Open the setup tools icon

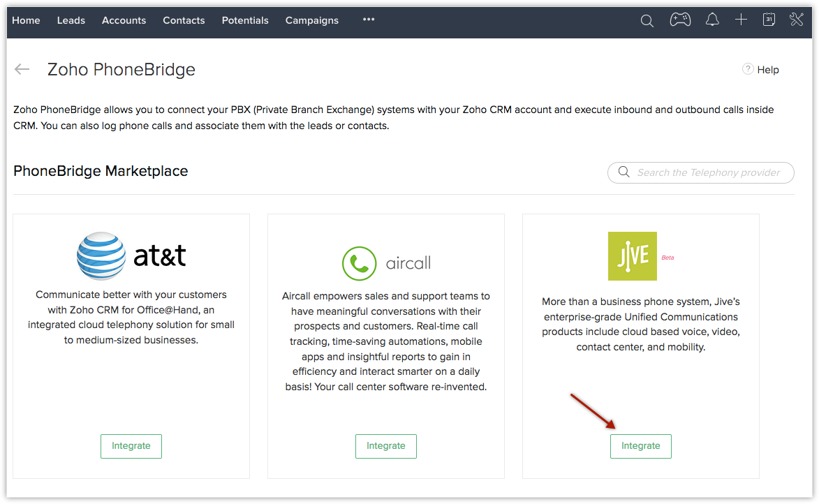point(797,20)
